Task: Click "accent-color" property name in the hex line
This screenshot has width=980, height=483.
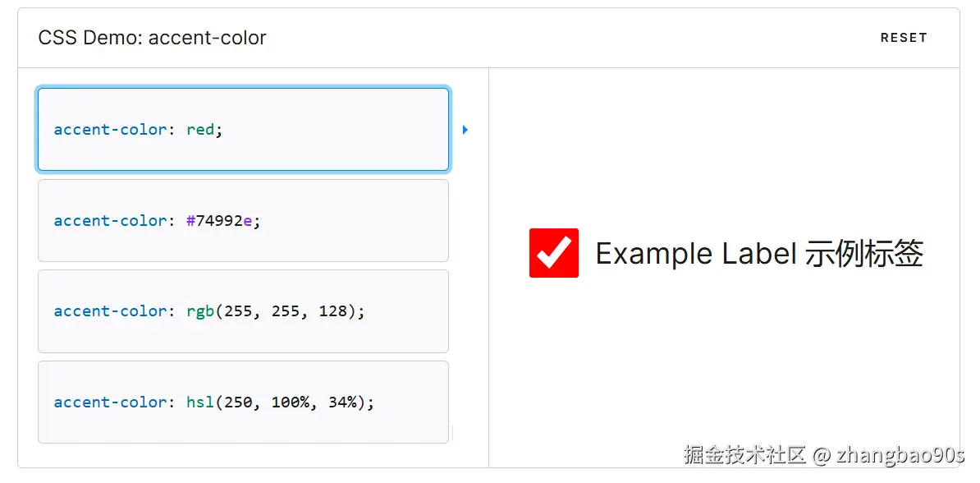Action: [111, 220]
